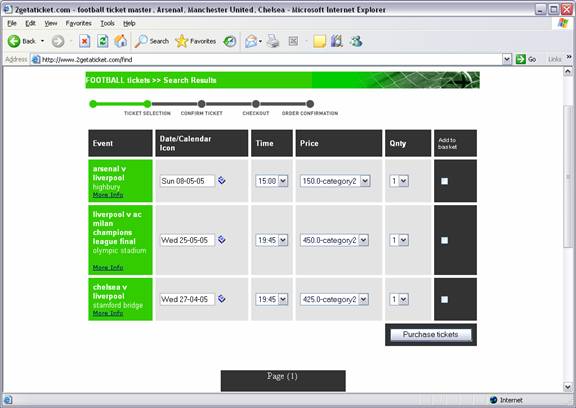Click the Purchase tickets button
Image resolution: width=576 pixels, height=408 pixels.
point(431,335)
